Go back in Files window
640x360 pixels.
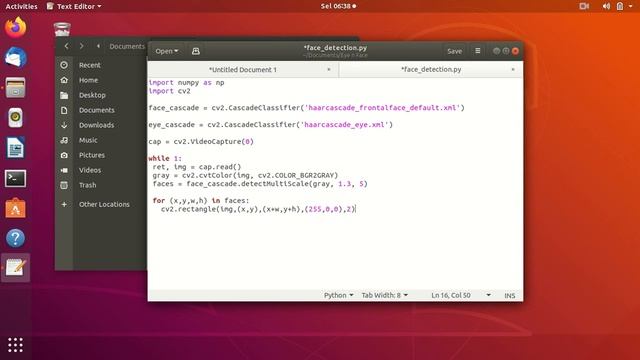(67, 46)
